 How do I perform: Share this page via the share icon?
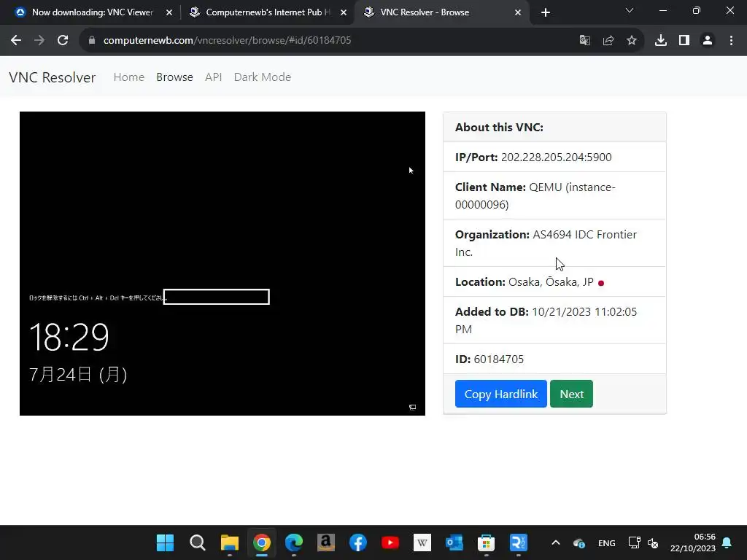[x=608, y=41]
